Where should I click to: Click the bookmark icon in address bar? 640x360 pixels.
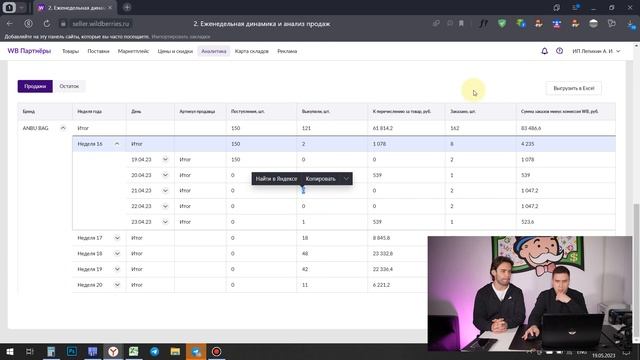click(x=461, y=24)
